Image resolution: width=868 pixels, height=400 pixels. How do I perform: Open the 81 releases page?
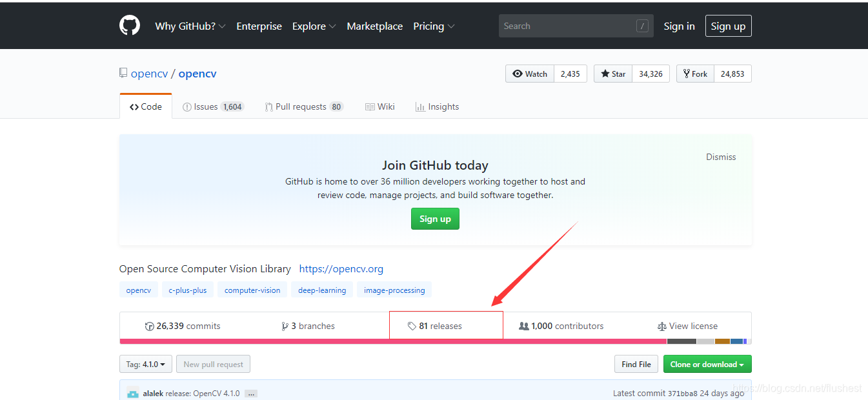point(434,326)
